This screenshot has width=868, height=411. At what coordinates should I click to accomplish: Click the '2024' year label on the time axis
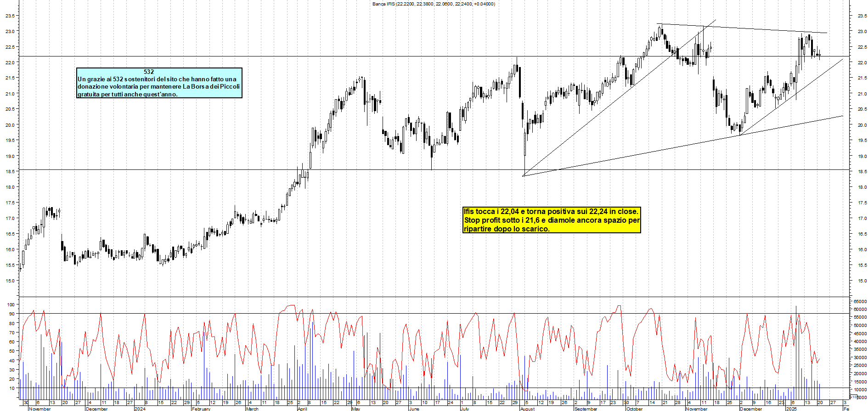pos(140,409)
